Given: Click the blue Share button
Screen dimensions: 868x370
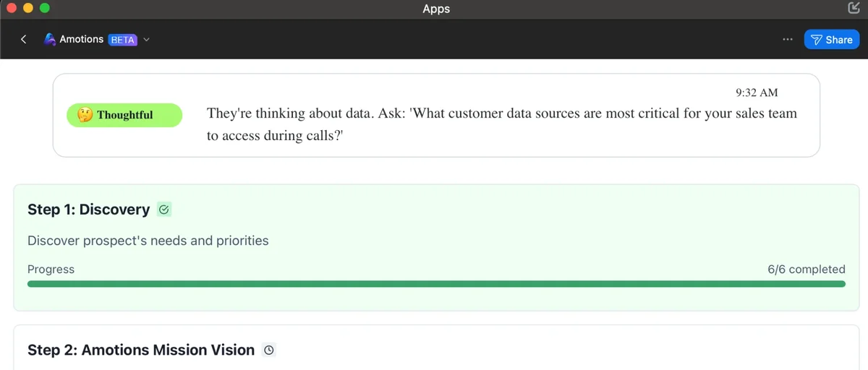Looking at the screenshot, I should [x=831, y=40].
